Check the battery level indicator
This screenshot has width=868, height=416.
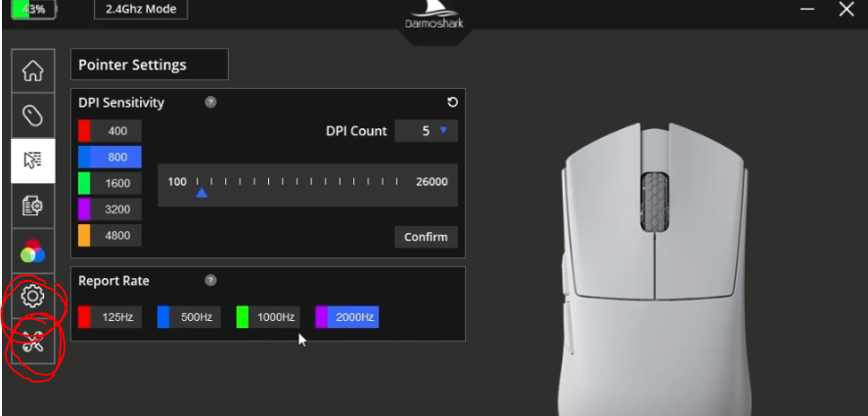(33, 9)
